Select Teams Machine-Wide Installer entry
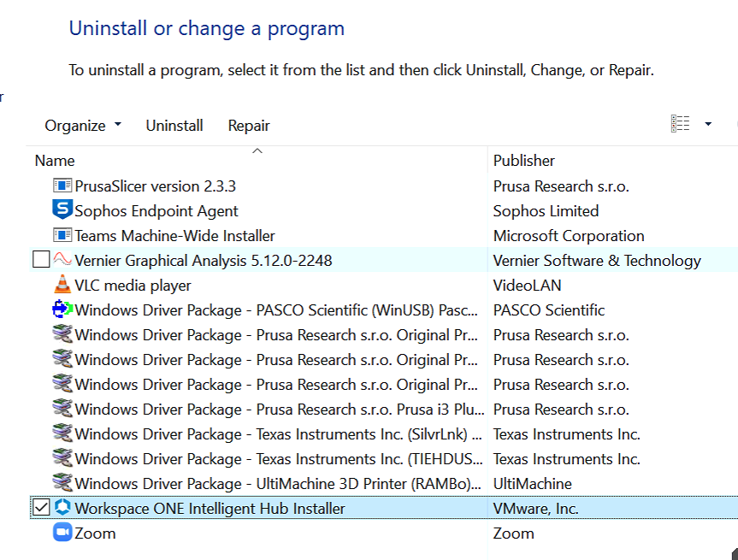 (174, 235)
